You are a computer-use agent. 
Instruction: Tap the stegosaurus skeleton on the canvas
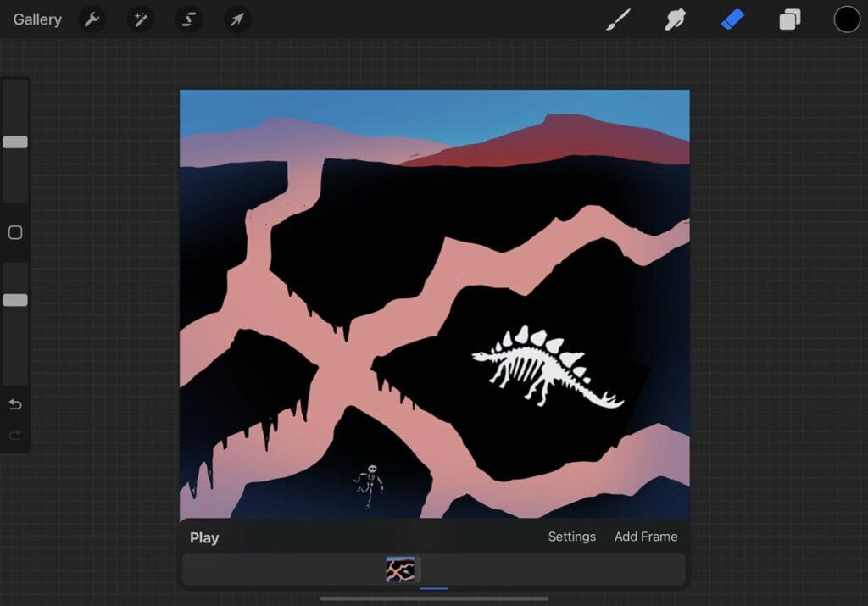548,367
